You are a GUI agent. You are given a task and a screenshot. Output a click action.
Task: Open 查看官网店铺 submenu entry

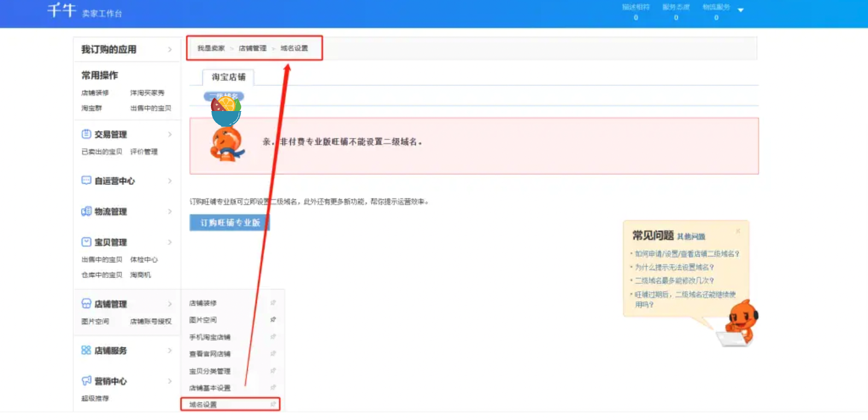pyautogui.click(x=210, y=354)
